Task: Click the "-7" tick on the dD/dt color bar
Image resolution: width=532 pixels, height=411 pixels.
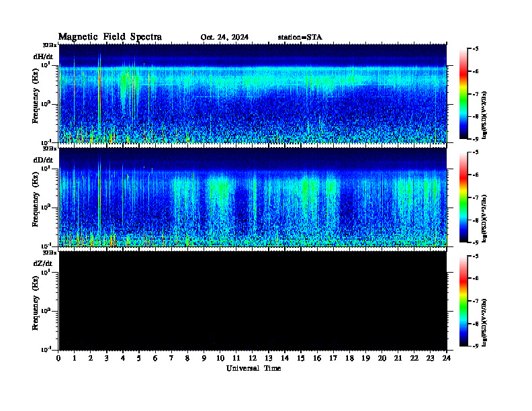Action: 476,197
